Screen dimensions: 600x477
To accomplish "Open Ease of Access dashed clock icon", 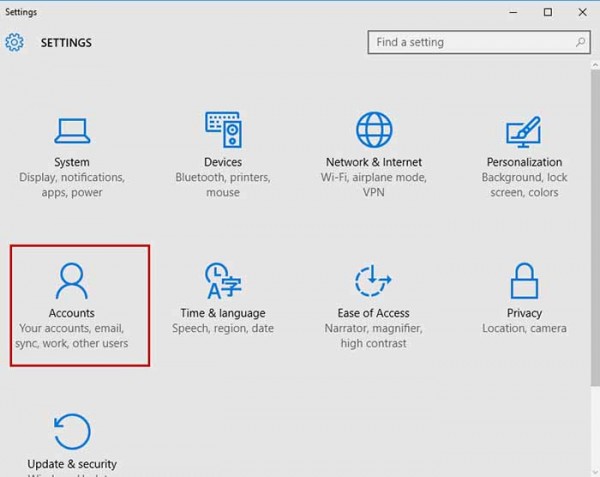I will pyautogui.click(x=373, y=281).
